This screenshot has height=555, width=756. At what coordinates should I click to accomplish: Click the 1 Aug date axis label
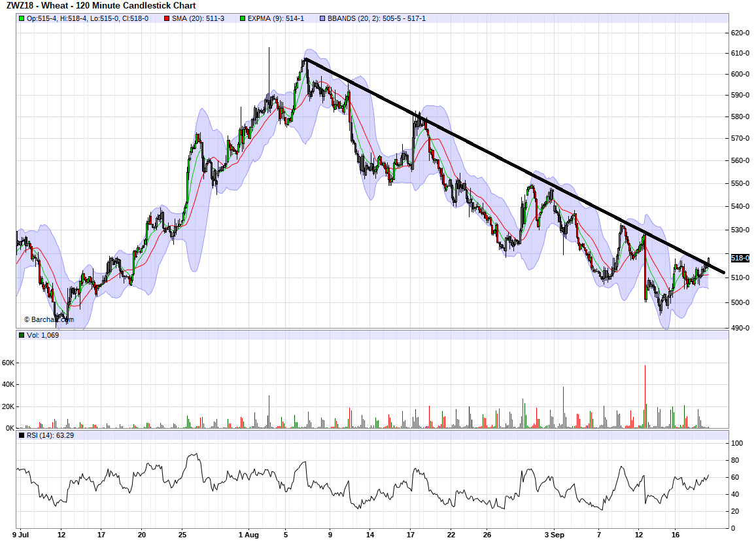point(249,535)
